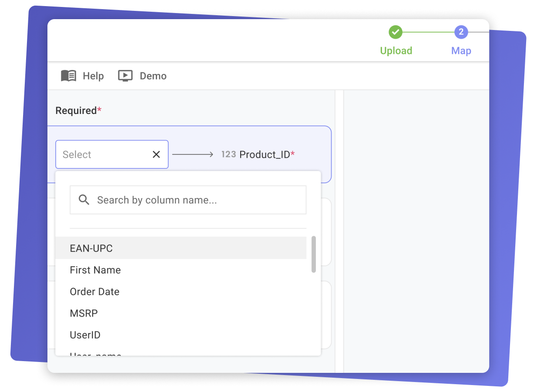Click the search by column name field
Screen dimensions: 537x392
point(188,199)
